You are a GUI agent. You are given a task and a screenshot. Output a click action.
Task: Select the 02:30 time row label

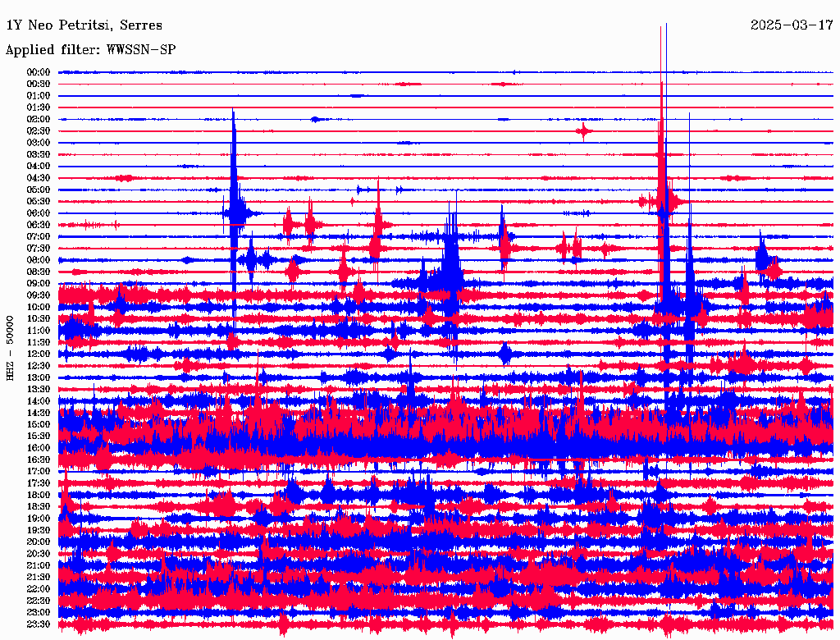point(38,131)
